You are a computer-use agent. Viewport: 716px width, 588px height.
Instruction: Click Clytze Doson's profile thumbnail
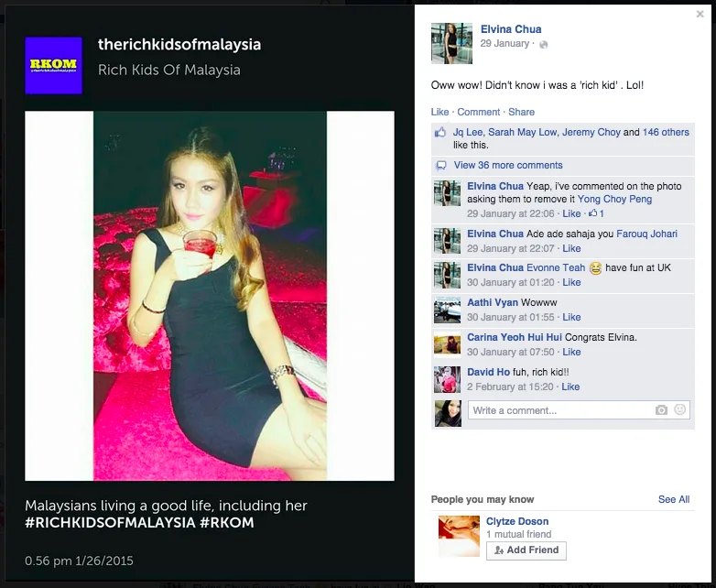[x=459, y=537]
